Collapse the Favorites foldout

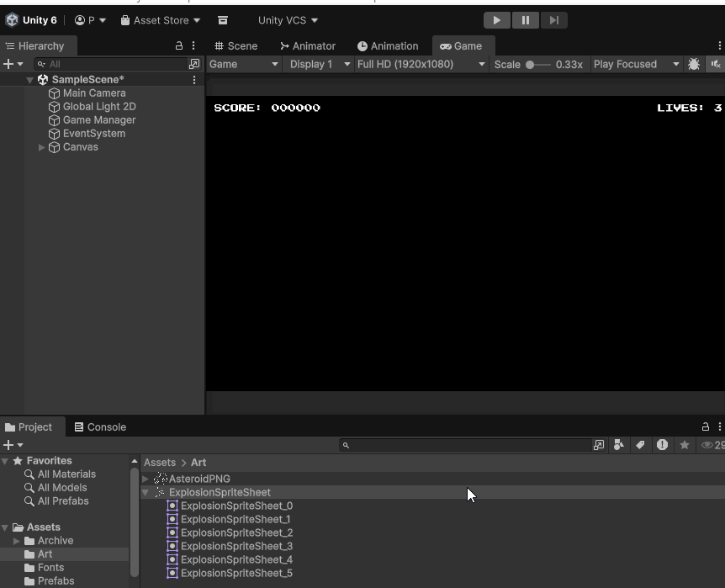coord(5,461)
